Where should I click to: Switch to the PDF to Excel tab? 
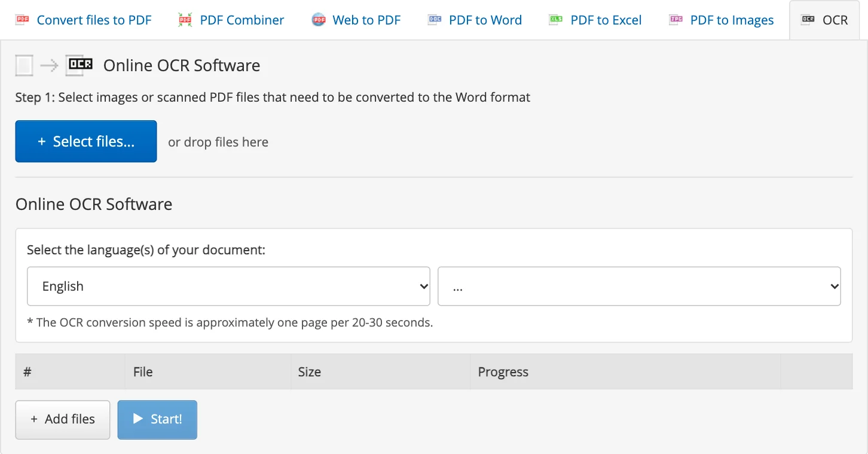click(x=606, y=20)
